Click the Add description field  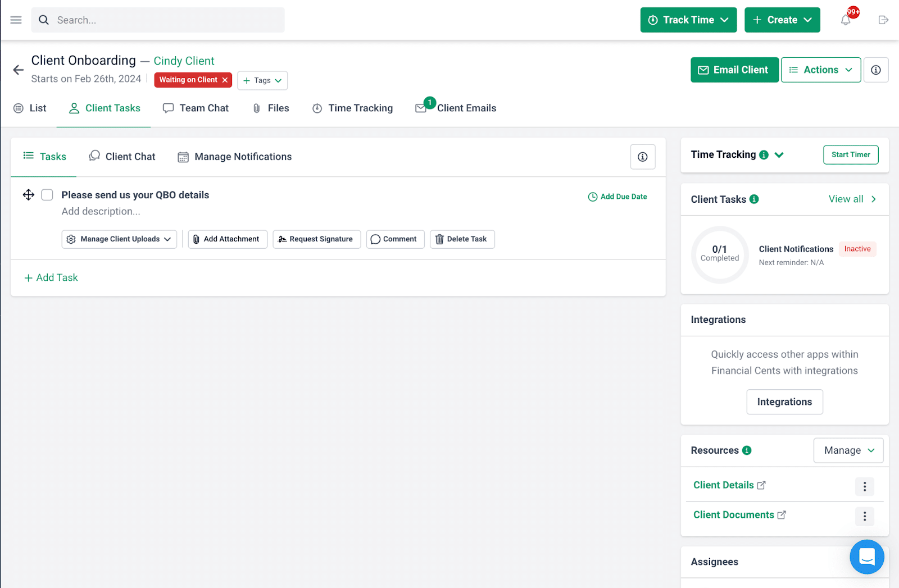[101, 212]
